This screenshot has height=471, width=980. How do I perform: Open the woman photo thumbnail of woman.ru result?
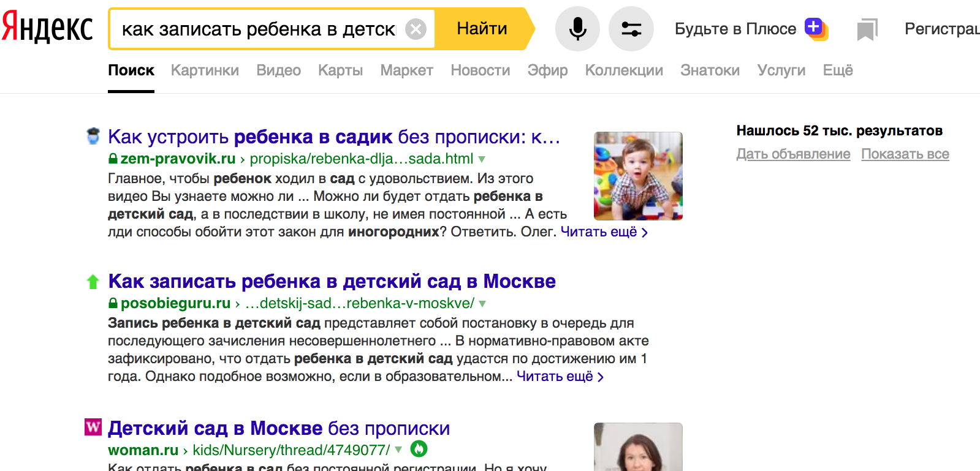[638, 447]
